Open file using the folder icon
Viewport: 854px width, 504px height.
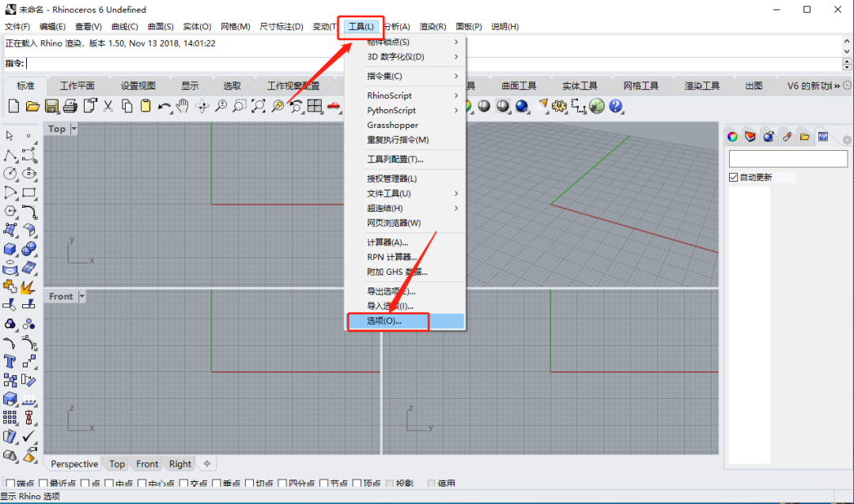pyautogui.click(x=32, y=106)
